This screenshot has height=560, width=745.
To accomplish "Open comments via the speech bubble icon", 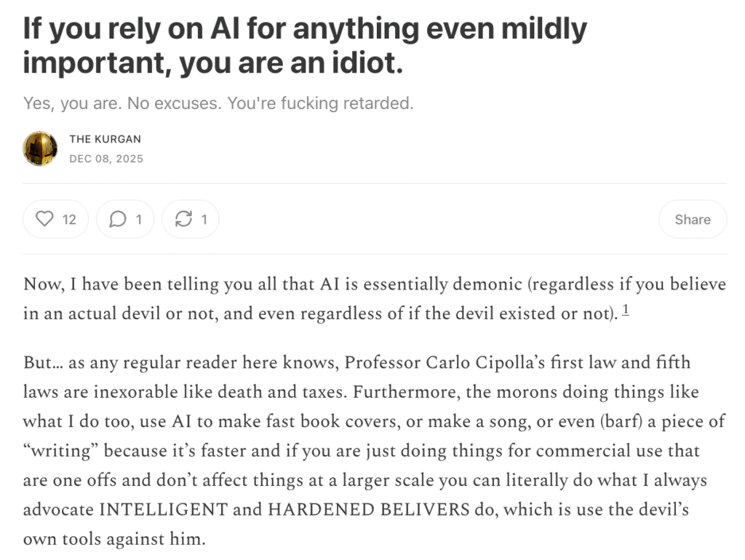I will click(x=117, y=219).
